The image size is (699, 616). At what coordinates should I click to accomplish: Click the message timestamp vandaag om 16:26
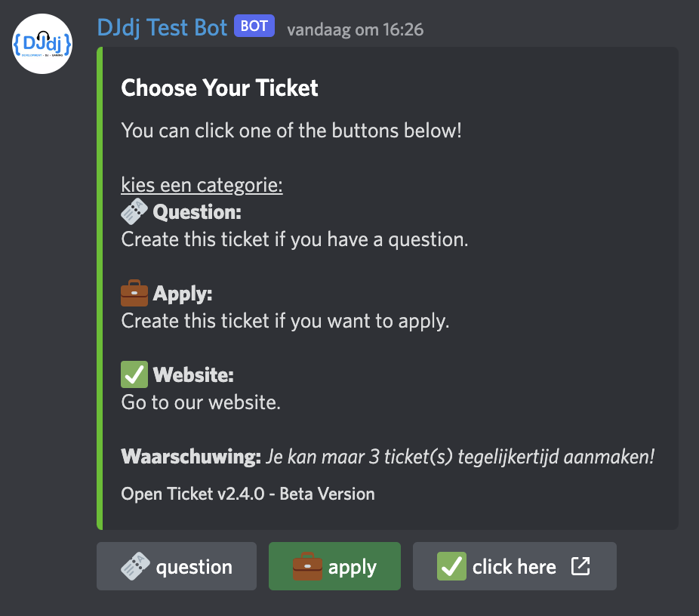[356, 30]
